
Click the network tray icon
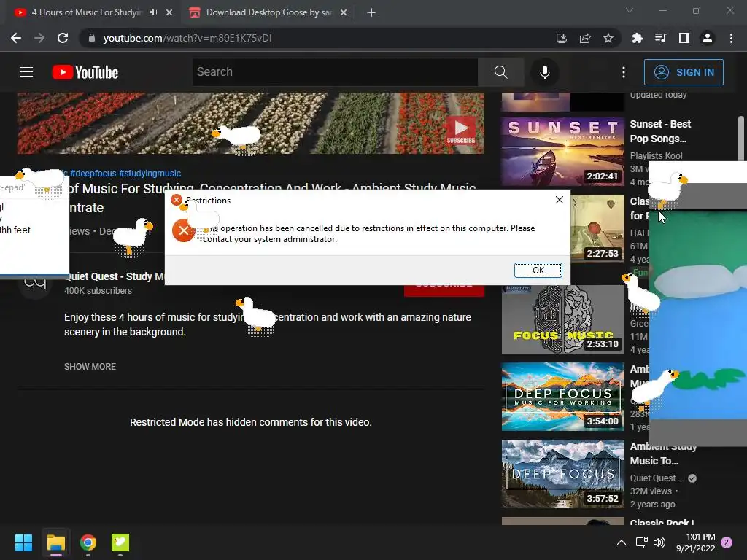(x=642, y=542)
